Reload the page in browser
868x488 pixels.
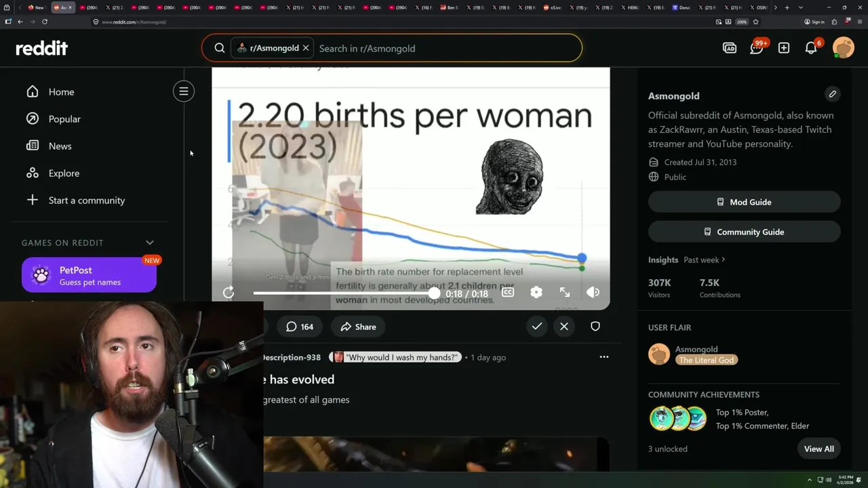[45, 22]
